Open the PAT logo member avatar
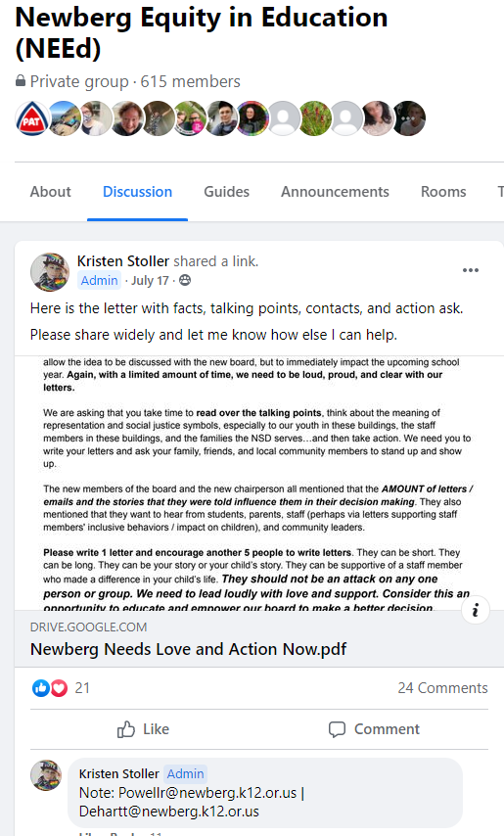The height and width of the screenshot is (836, 504). (x=31, y=118)
